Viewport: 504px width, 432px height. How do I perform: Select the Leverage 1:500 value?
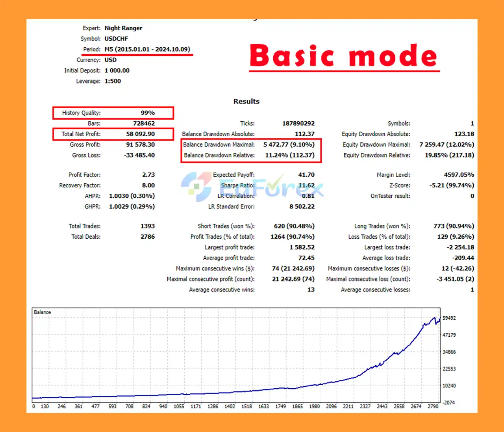[113, 81]
